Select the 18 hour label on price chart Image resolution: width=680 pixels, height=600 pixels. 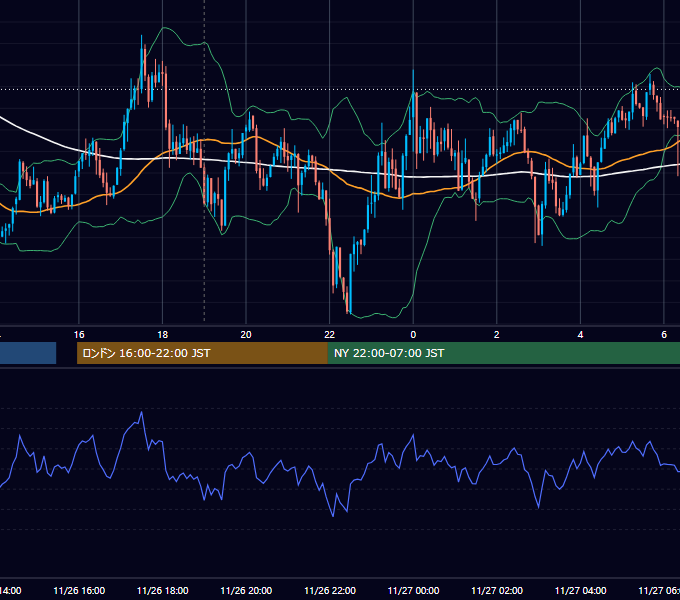[163, 335]
